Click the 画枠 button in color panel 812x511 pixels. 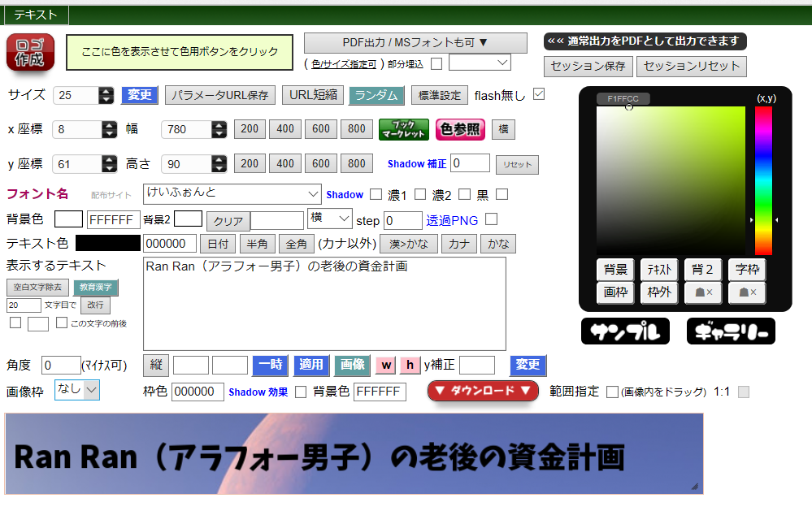click(615, 292)
